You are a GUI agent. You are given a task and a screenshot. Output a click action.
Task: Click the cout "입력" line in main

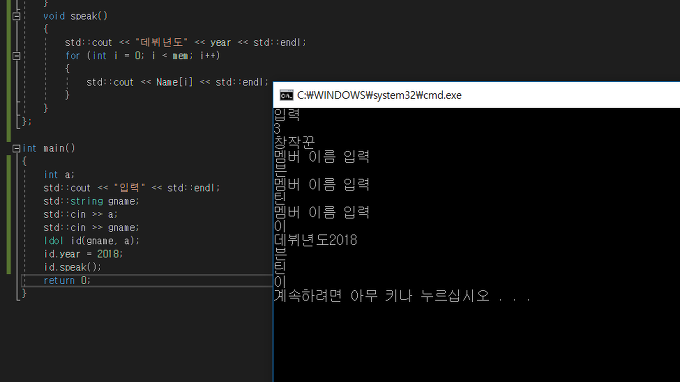coord(131,188)
